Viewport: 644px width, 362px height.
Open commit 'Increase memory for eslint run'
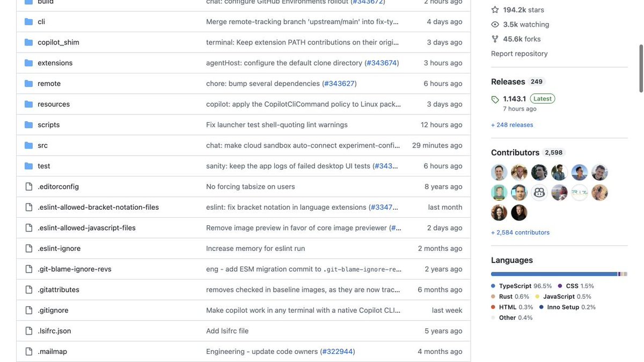point(255,248)
